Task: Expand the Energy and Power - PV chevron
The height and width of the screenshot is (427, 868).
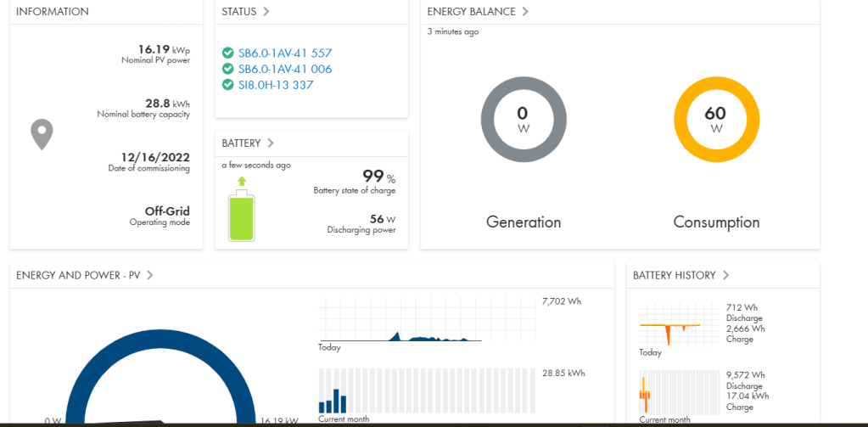Action: point(150,275)
